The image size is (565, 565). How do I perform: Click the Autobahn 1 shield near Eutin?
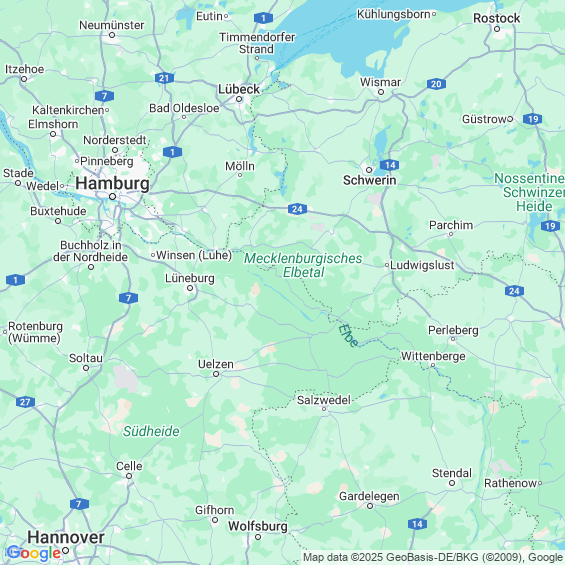coord(263,18)
